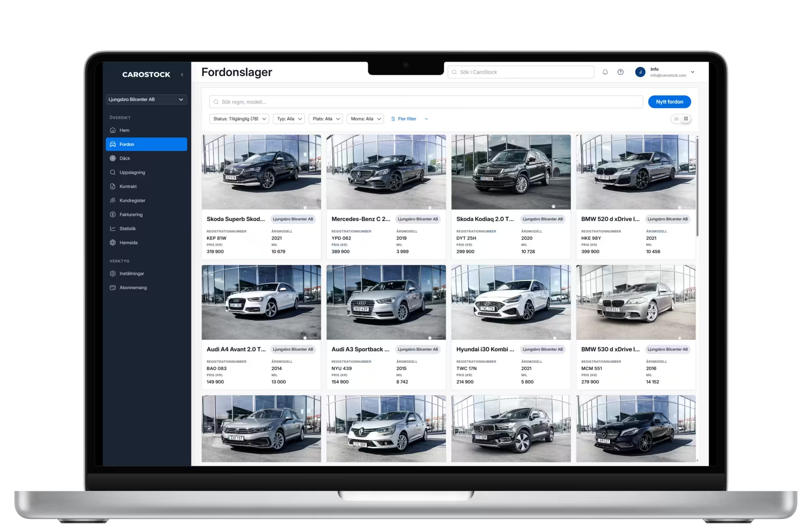
Task: Click registration number NYU 439
Action: [x=341, y=369]
